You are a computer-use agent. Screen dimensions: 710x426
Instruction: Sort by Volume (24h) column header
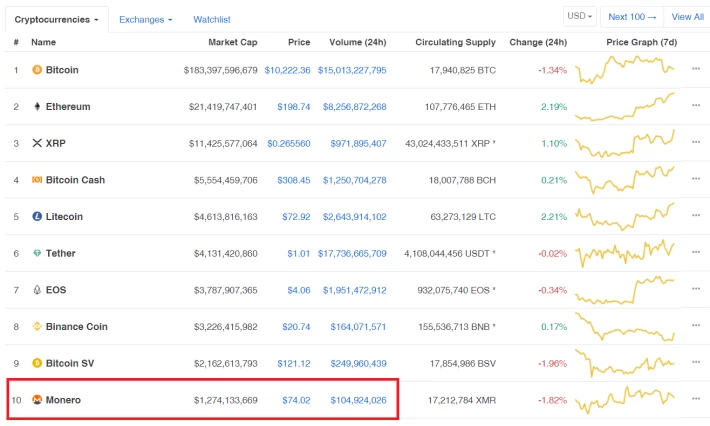[x=358, y=42]
